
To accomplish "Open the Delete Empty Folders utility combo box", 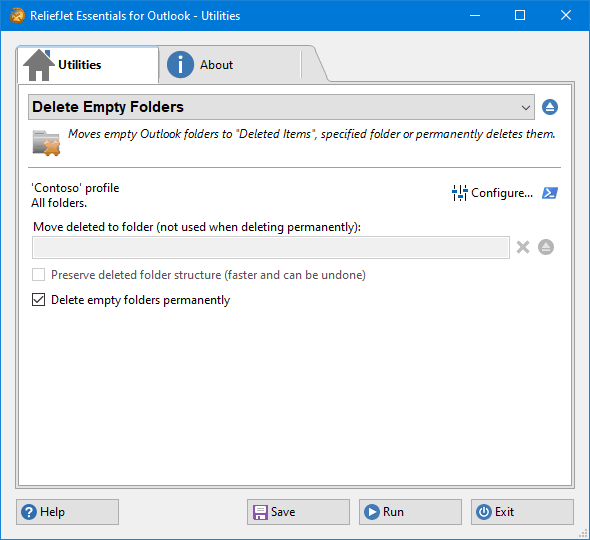I will [281, 107].
